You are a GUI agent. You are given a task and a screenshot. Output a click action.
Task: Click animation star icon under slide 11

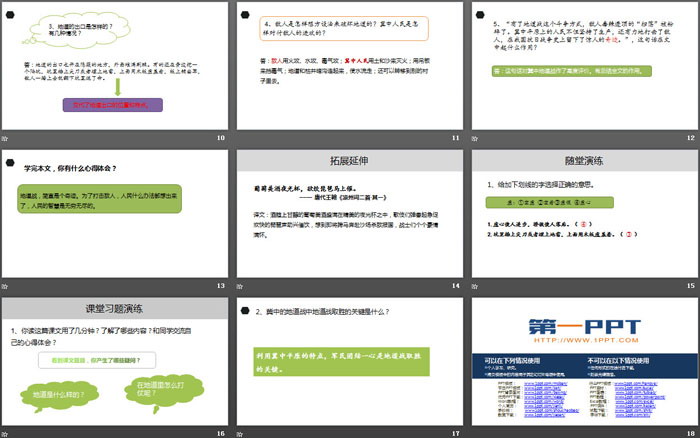pyautogui.click(x=240, y=137)
